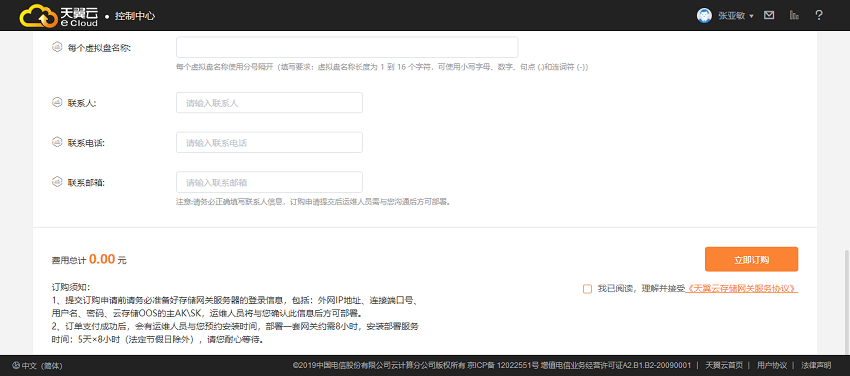Click the icon beside 联系人 label
This screenshot has width=850, height=376.
click(56, 102)
